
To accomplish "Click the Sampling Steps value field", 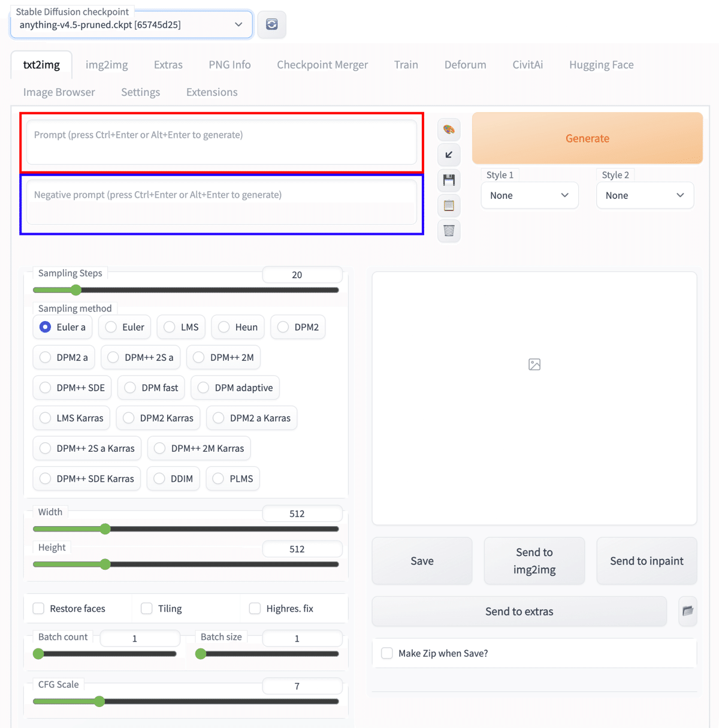I will point(303,275).
